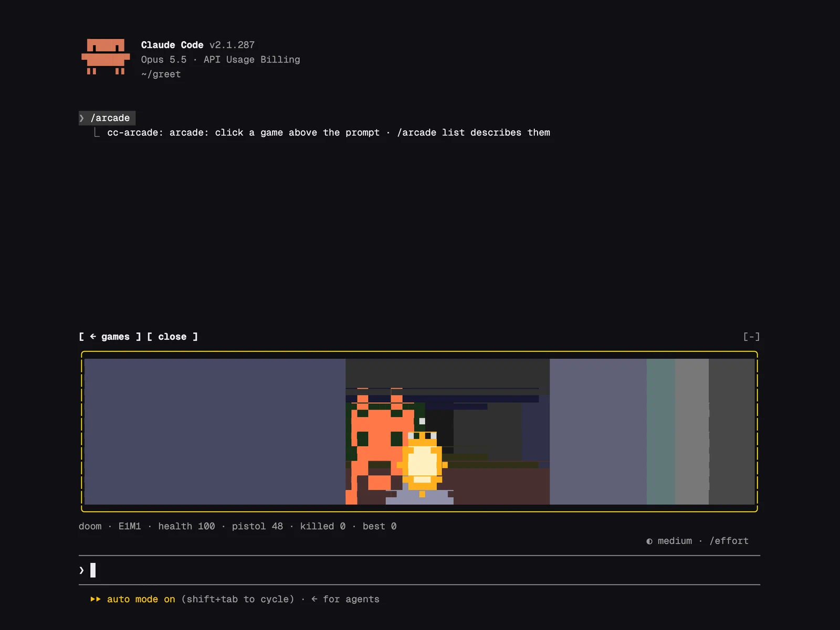840x630 pixels.
Task: Click the doom game viewport
Action: tap(419, 432)
